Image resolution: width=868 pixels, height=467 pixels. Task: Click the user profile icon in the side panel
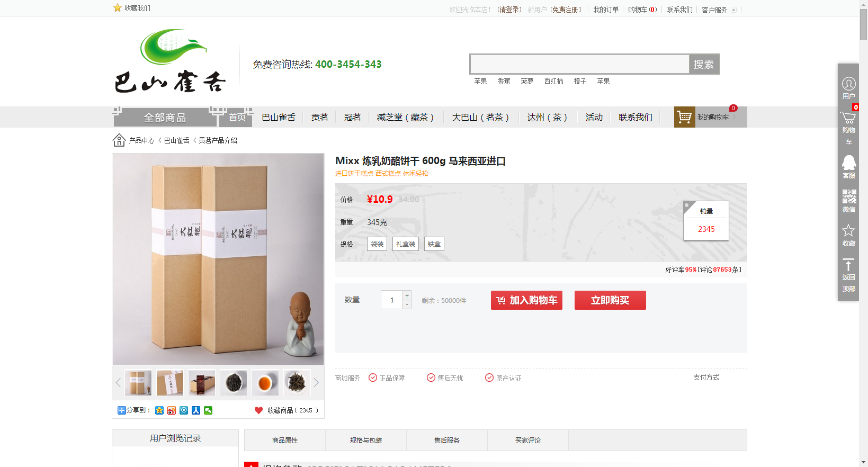click(848, 84)
